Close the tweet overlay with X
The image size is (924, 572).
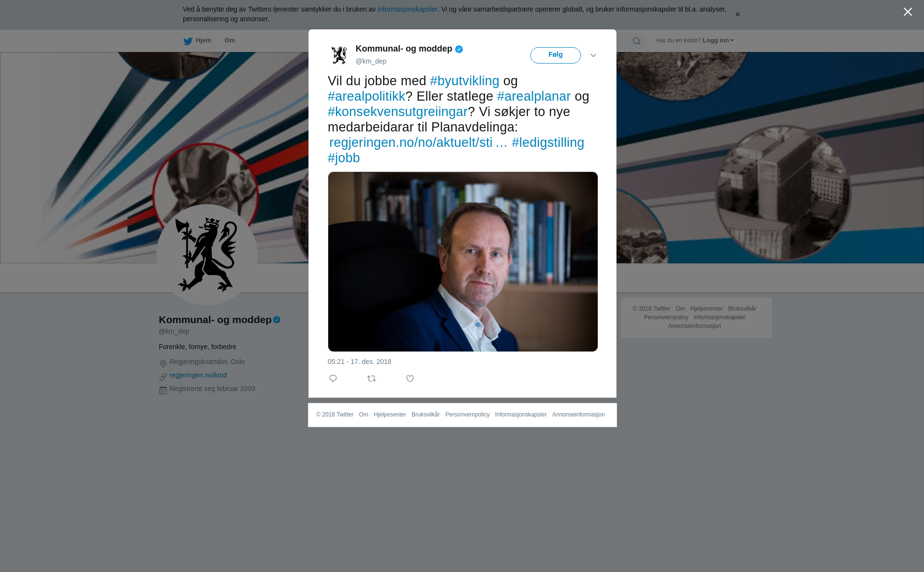[908, 12]
